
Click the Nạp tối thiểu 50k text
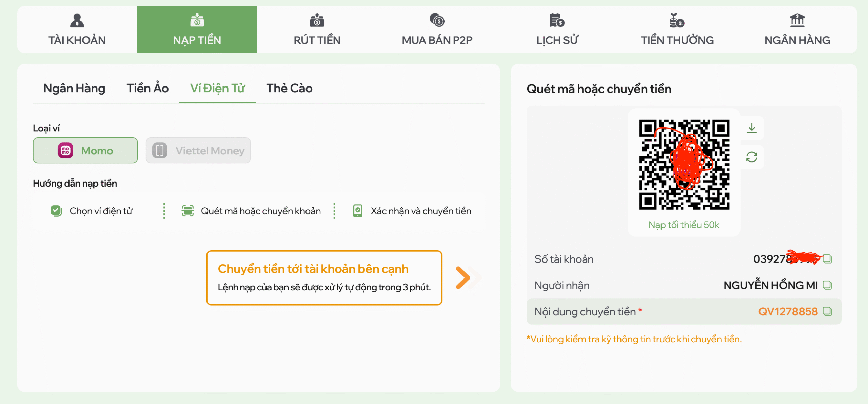(684, 225)
